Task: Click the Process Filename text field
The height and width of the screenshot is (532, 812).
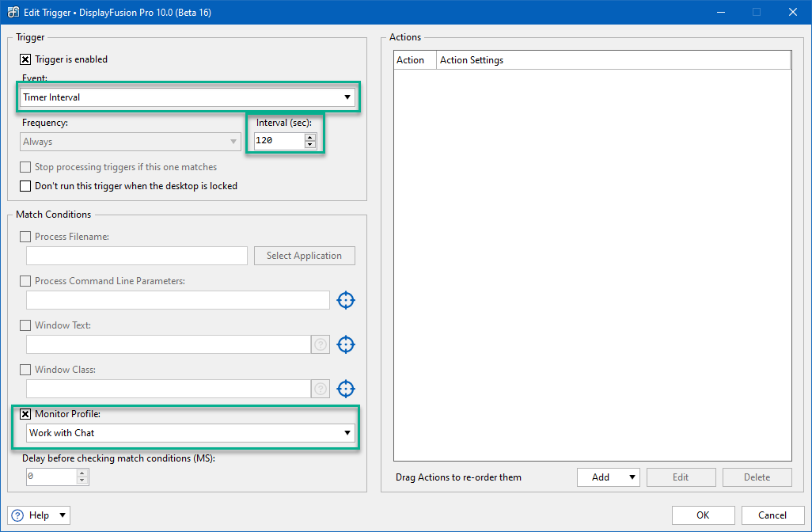Action: [x=137, y=256]
